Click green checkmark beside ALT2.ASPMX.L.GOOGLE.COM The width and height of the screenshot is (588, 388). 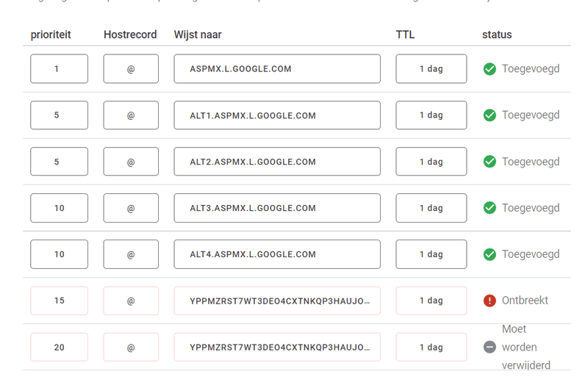490,162
